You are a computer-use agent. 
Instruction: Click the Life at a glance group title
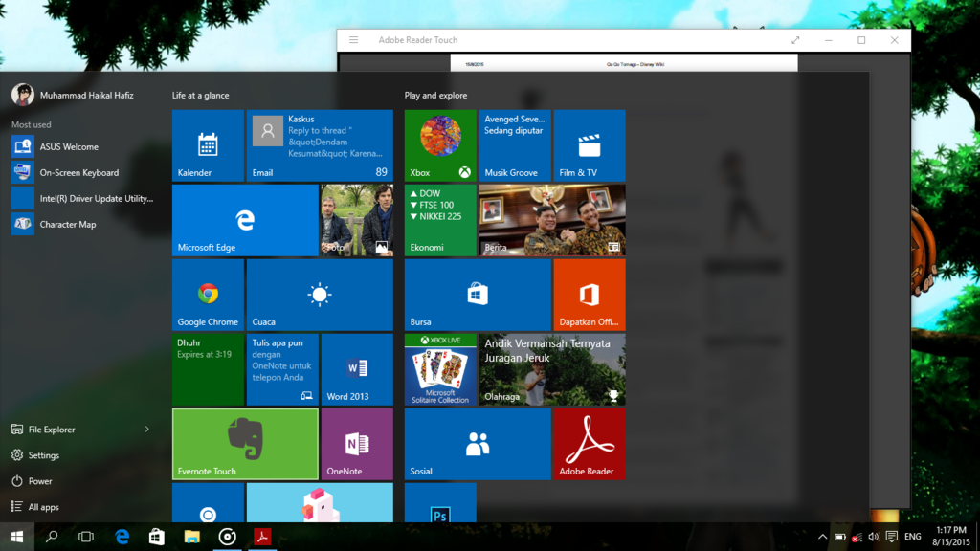click(201, 96)
